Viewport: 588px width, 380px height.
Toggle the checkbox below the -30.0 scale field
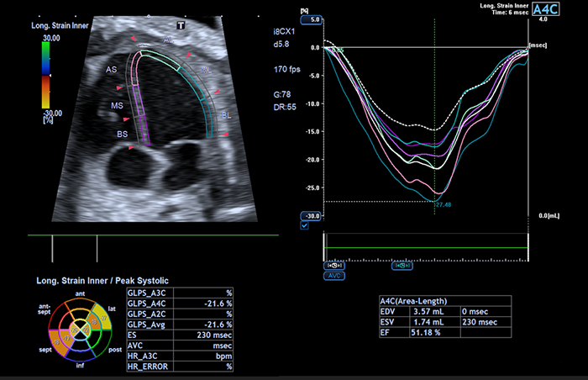click(x=304, y=225)
